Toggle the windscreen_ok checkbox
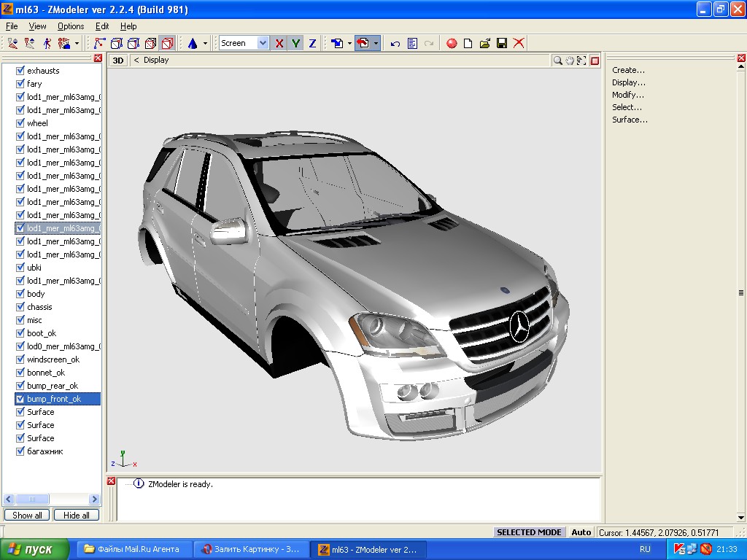This screenshot has width=747, height=560. [20, 359]
